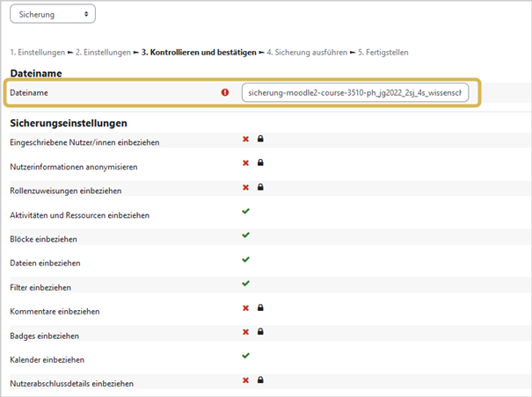The width and height of the screenshot is (532, 397).
Task: Click green checkmark for Dateien einbeziehen
Action: coord(245,259)
